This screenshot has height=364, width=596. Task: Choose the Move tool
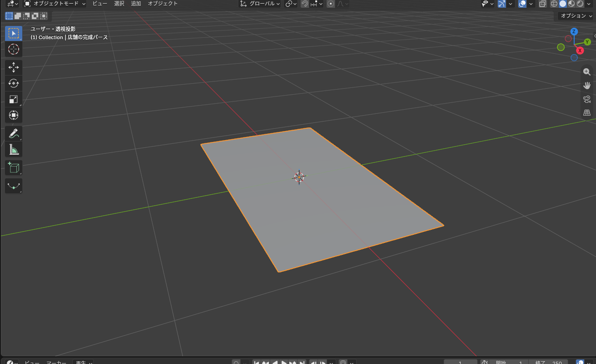(x=14, y=67)
